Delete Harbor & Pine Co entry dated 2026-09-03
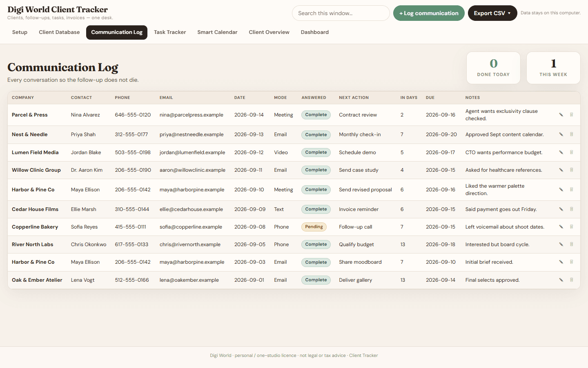The height and width of the screenshot is (368, 588). coord(572,262)
